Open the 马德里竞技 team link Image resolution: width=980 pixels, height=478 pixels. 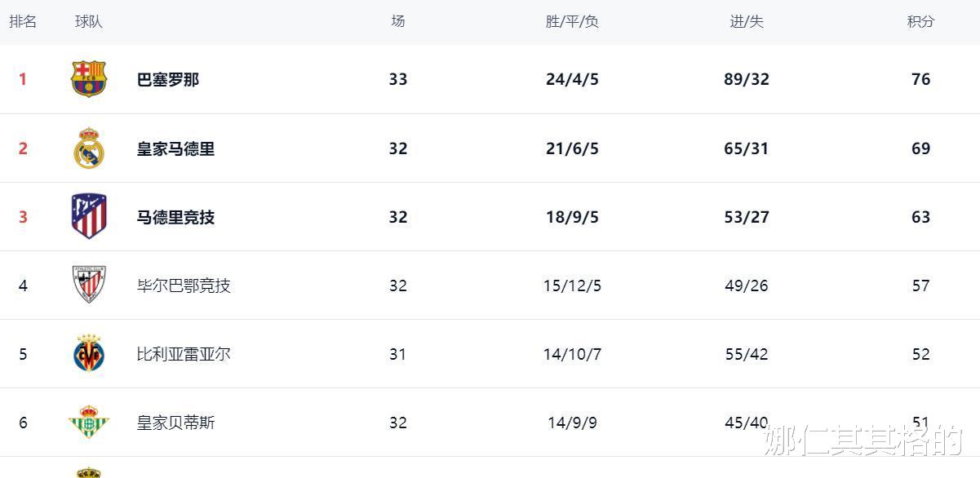(x=176, y=217)
